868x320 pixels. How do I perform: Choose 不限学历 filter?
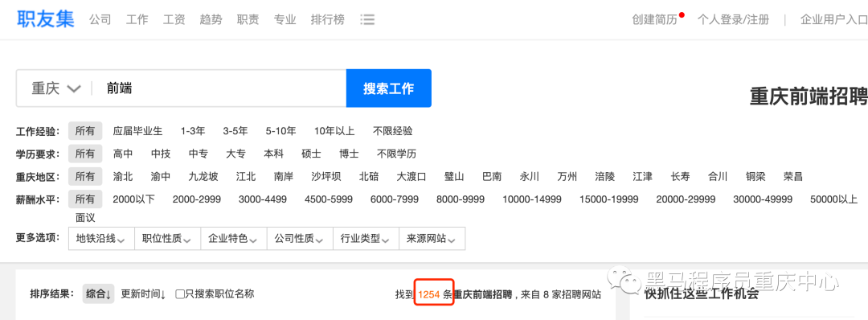point(396,154)
